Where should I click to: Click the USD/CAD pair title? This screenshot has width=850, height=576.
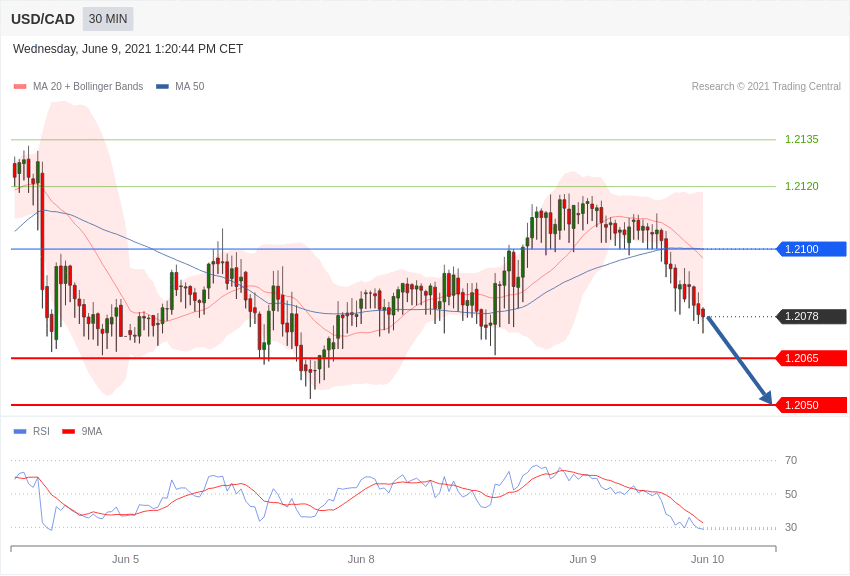43,20
